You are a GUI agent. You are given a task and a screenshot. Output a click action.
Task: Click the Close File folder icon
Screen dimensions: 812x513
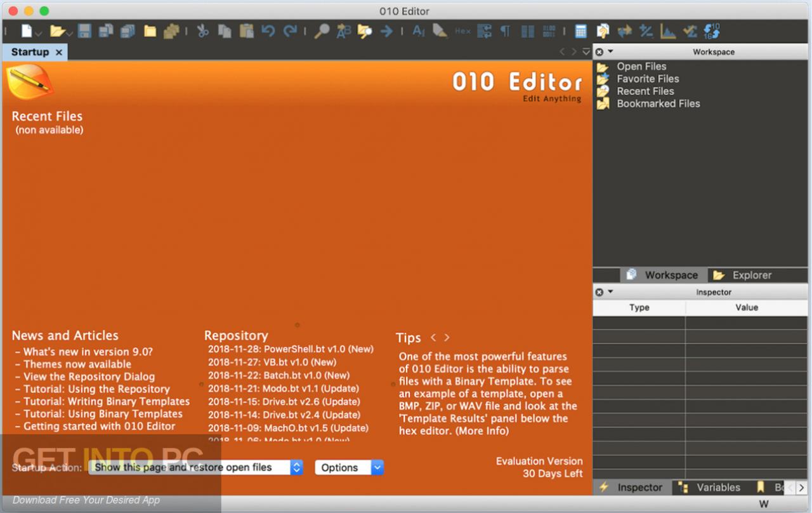click(x=150, y=30)
